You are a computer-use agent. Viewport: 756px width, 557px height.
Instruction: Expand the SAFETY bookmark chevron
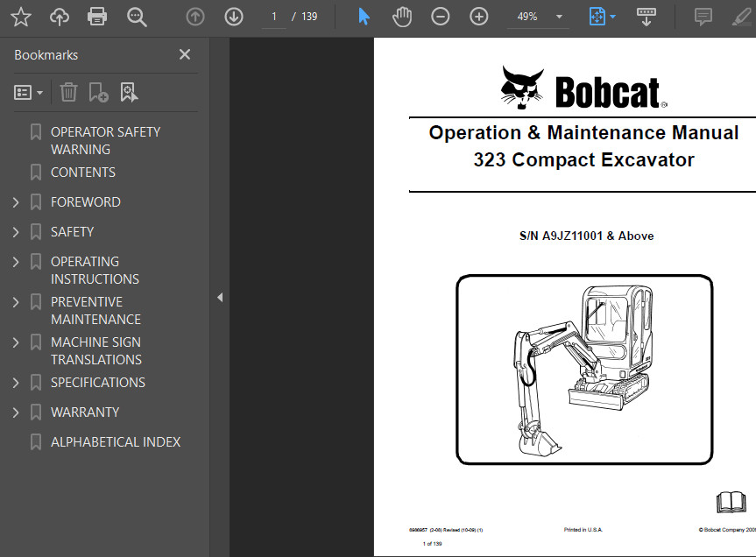(16, 232)
